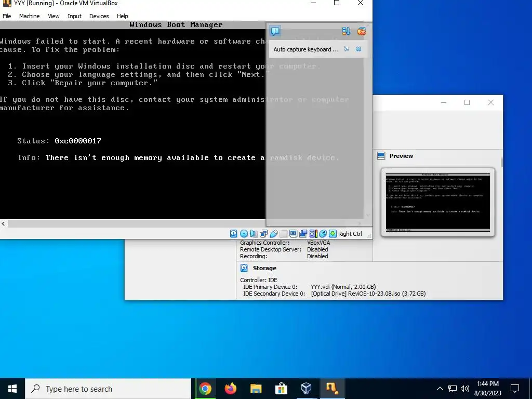Open the Machine menu

pos(29,16)
